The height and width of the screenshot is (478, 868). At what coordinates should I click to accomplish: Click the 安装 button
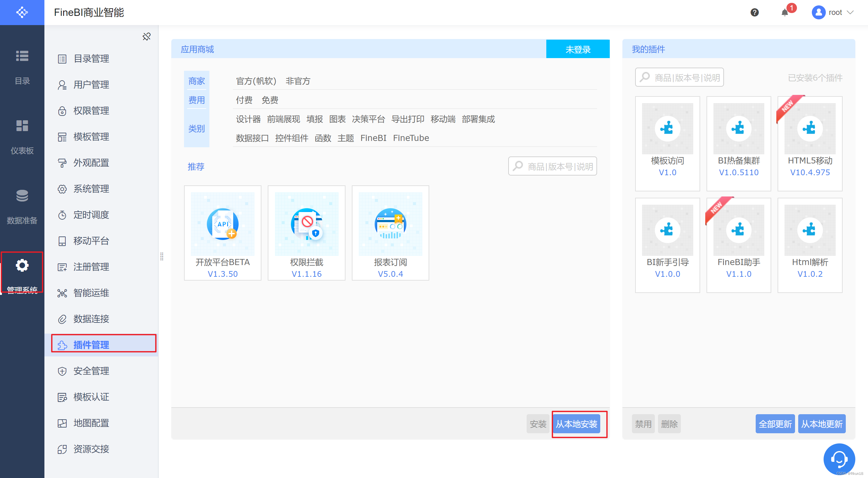point(538,424)
